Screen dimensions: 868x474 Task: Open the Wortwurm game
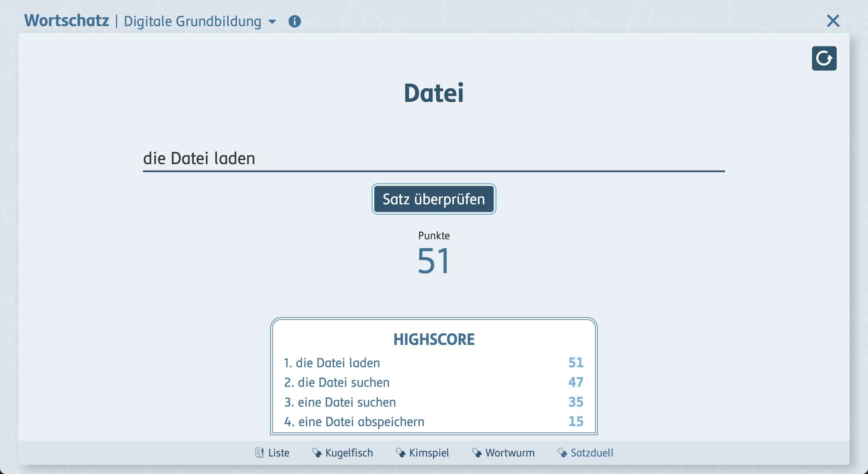tap(503, 452)
